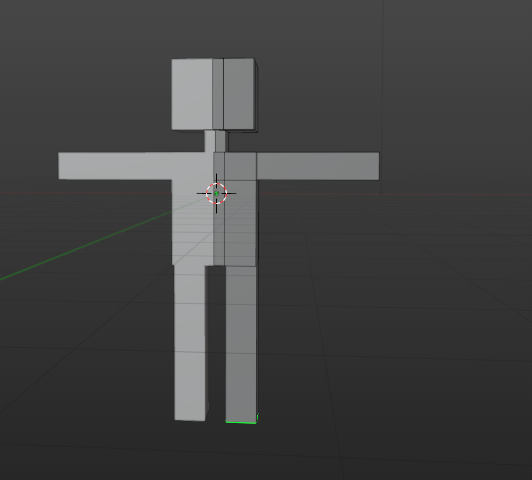The width and height of the screenshot is (532, 480).
Task: Select the arm extending to the right
Action: [318, 166]
